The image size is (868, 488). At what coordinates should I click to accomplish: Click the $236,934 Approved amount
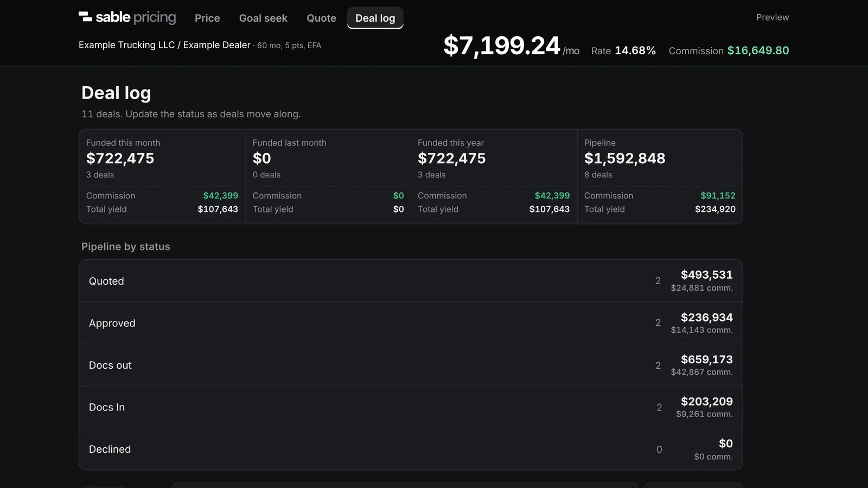click(707, 317)
